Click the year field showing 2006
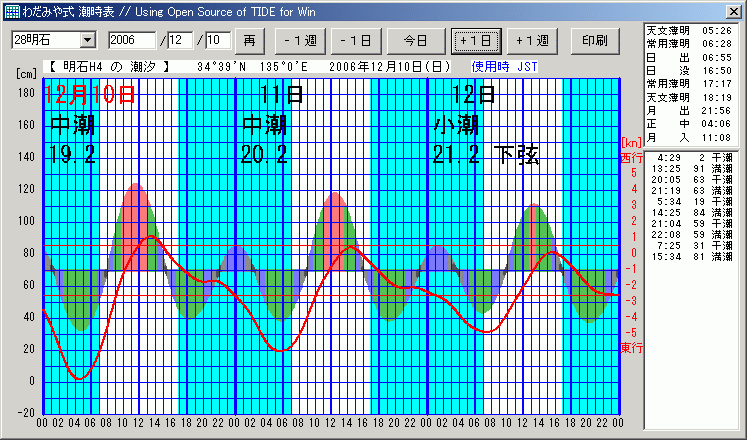 point(131,40)
